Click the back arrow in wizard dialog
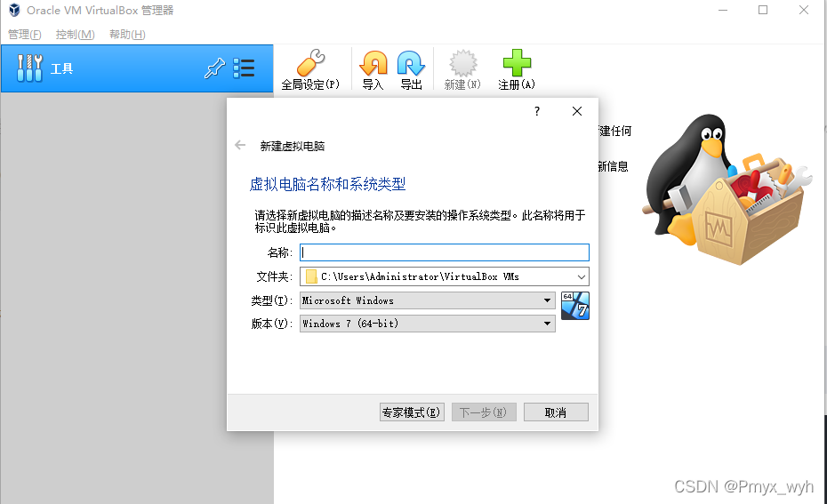 coord(240,145)
